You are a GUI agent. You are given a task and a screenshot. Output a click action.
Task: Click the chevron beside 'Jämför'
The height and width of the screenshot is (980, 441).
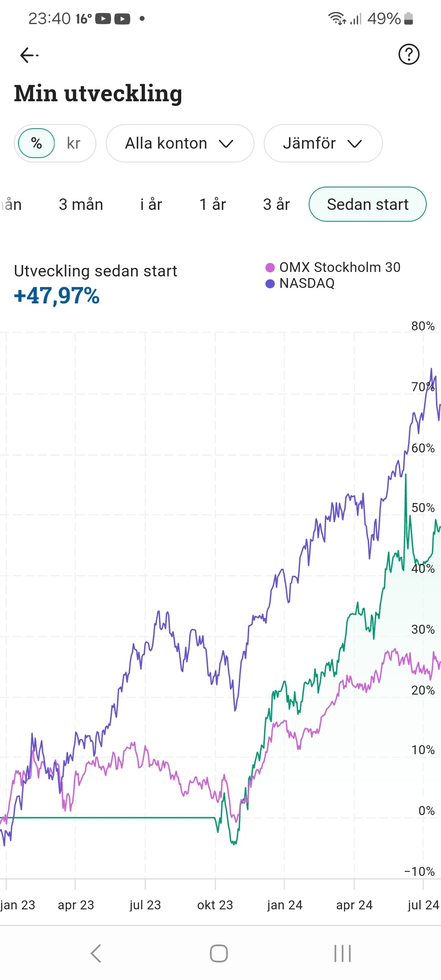(x=354, y=144)
